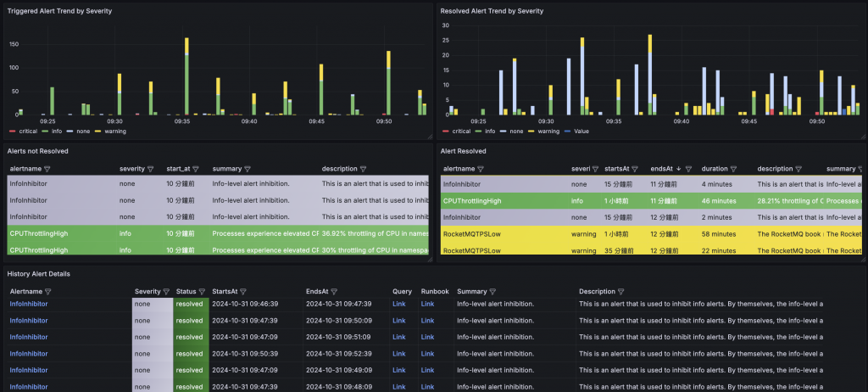Open Query Link for row ending 09:51:09
Viewport: 868px width, 392px height.
[399, 337]
